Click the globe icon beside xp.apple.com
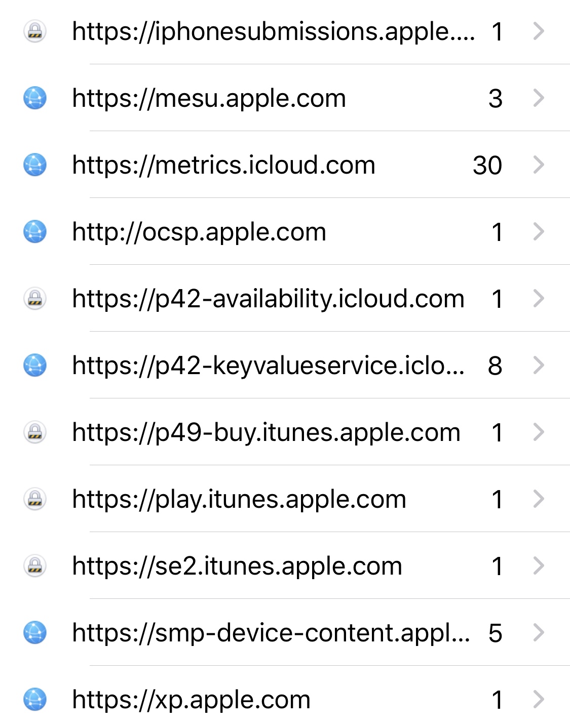 [x=35, y=700]
